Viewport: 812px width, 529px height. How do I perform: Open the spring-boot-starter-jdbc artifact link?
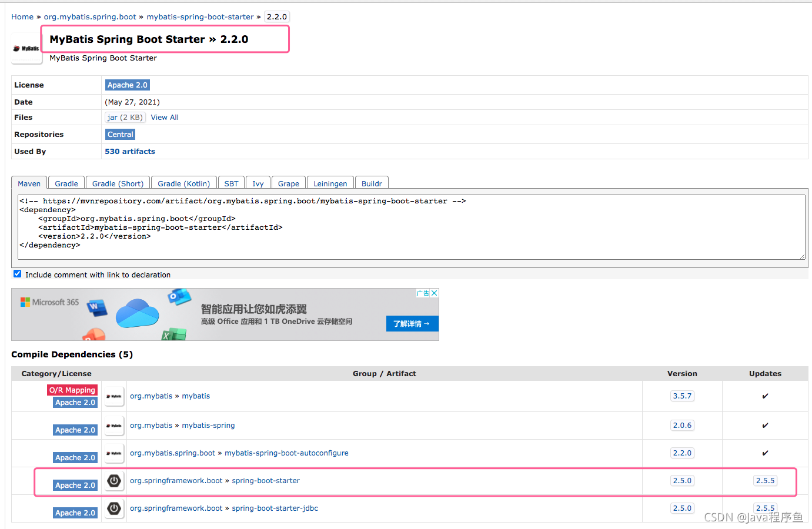click(275, 508)
